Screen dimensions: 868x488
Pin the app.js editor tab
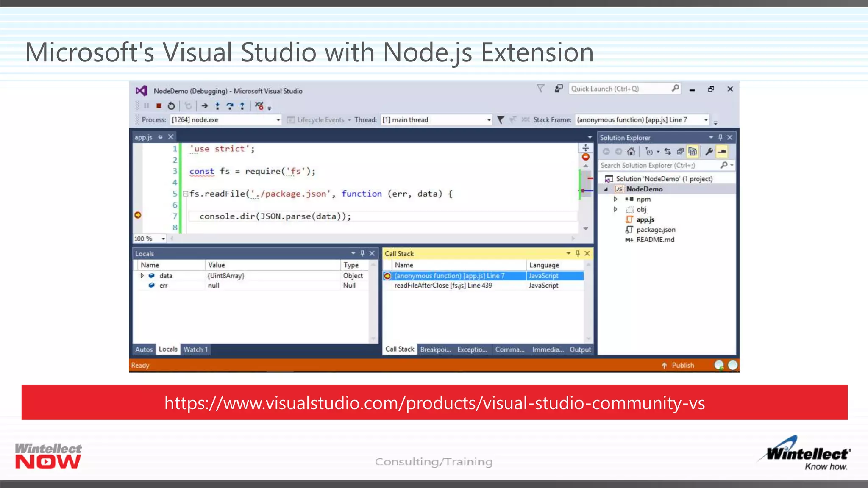160,137
